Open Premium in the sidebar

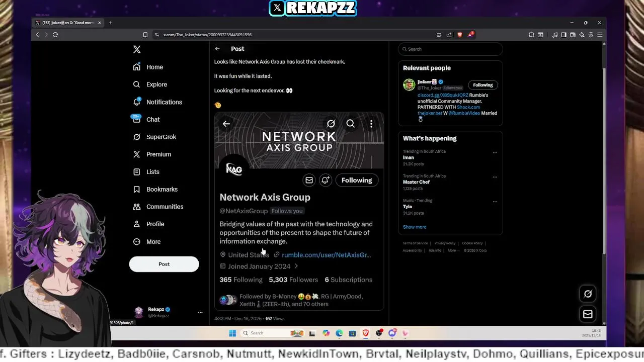[152, 154]
